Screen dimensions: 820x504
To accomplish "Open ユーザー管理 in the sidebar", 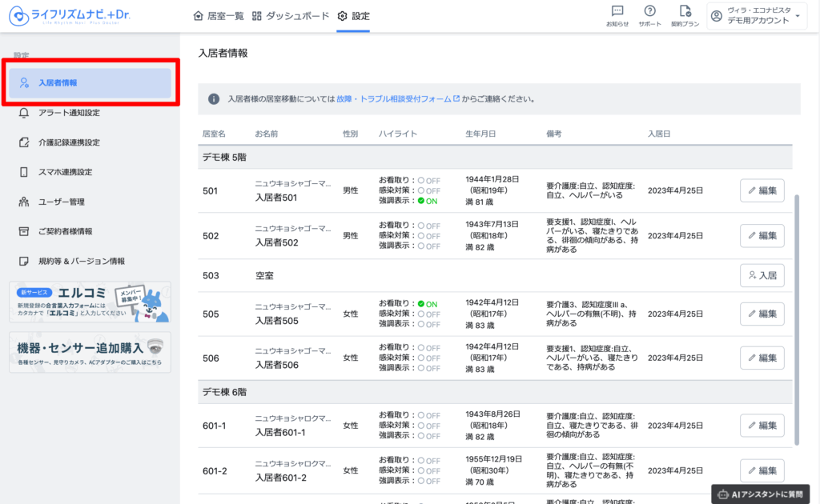I will 61,202.
